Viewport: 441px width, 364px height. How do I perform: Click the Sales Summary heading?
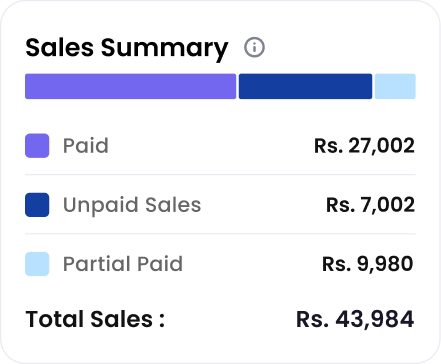click(127, 49)
